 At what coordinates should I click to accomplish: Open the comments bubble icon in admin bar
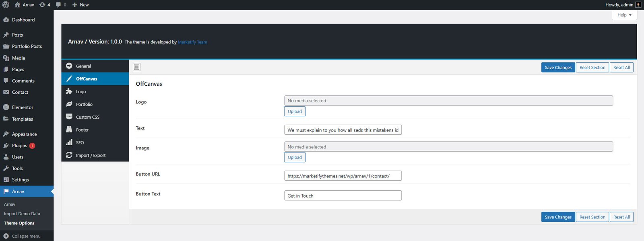59,5
